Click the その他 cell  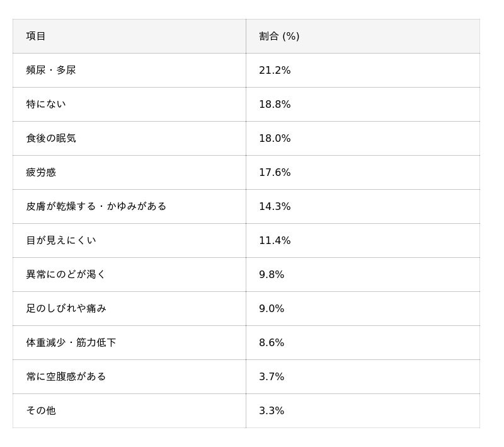[41, 411]
